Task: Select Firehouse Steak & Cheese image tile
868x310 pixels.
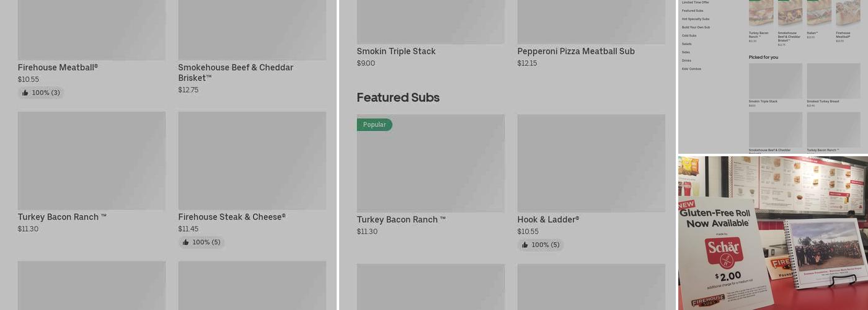Action: [x=252, y=160]
